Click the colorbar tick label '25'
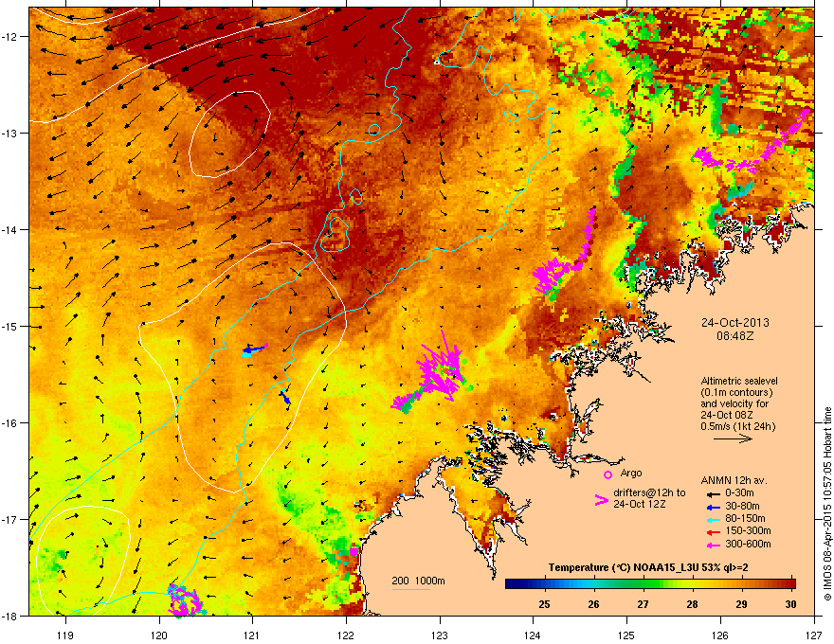Viewport: 834px width, 644px height. pos(544,604)
